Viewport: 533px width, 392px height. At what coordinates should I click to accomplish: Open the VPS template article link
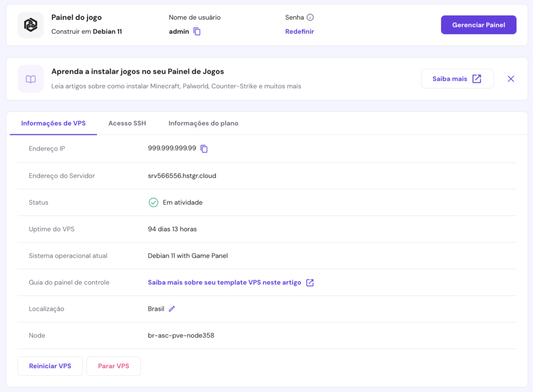point(224,283)
